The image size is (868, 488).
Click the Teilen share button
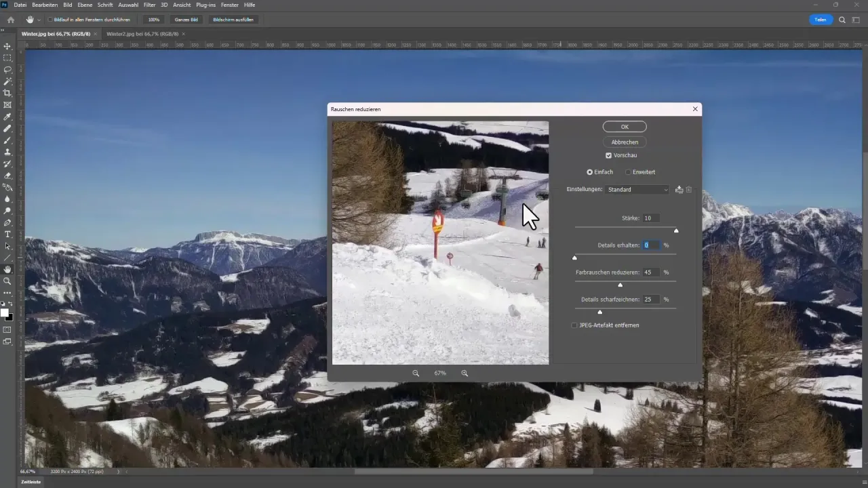821,20
